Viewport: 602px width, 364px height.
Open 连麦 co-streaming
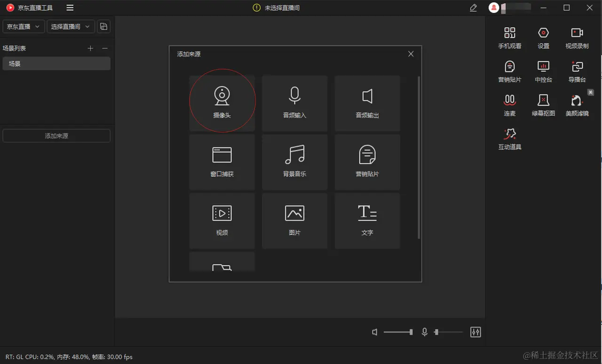(510, 105)
